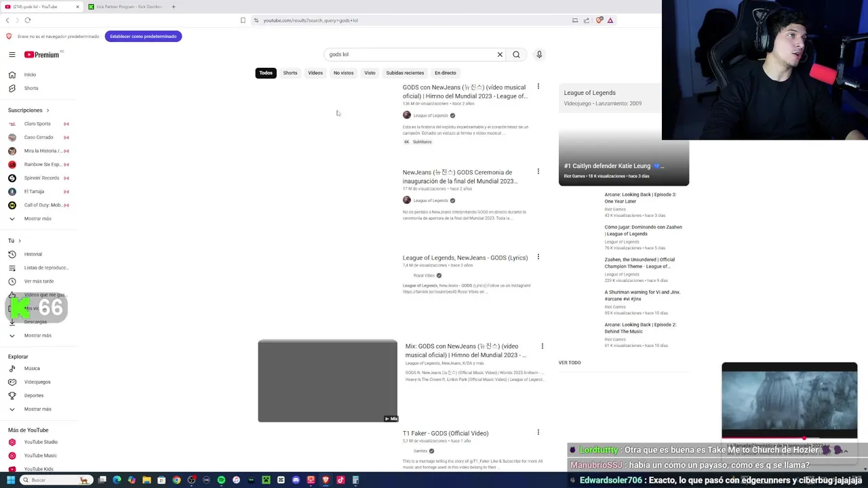The height and width of the screenshot is (488, 868).
Task: Open T1 Faker - GODS (Official Video) title
Action: click(x=446, y=433)
